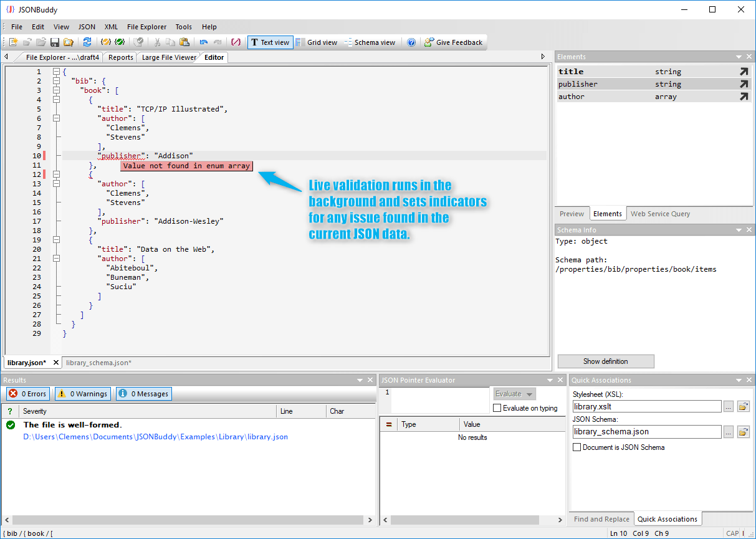
Task: Click the { } JSON formatting toolbar icon
Action: [x=236, y=42]
